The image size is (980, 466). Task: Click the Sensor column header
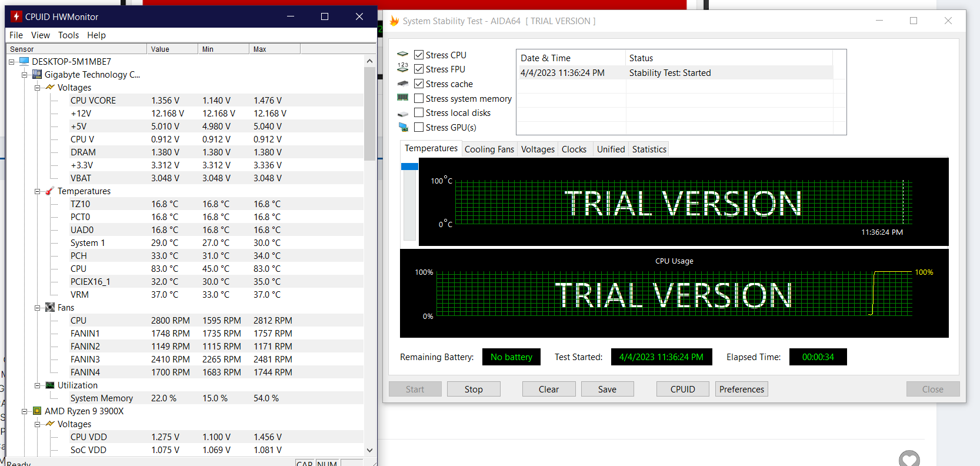(x=76, y=49)
